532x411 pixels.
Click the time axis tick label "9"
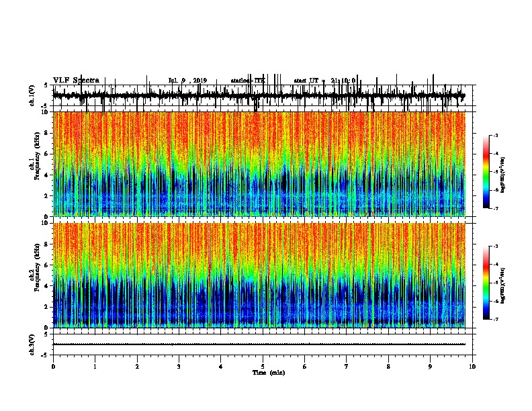click(430, 367)
